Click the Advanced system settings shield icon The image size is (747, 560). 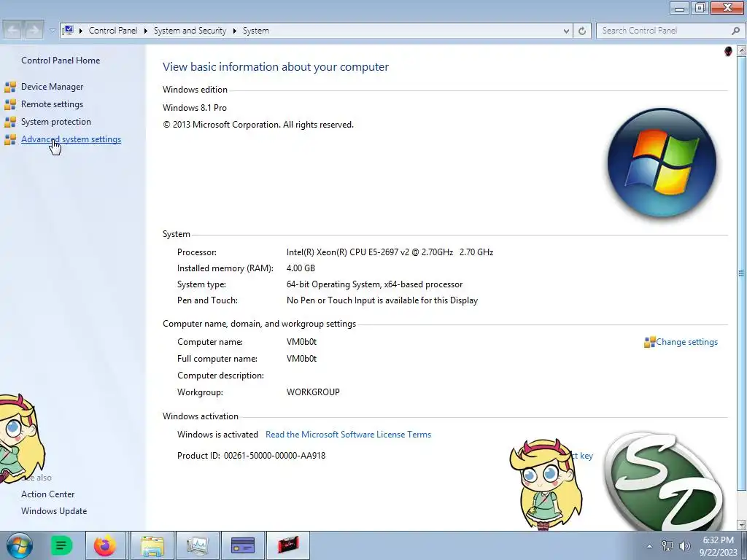pyautogui.click(x=10, y=140)
